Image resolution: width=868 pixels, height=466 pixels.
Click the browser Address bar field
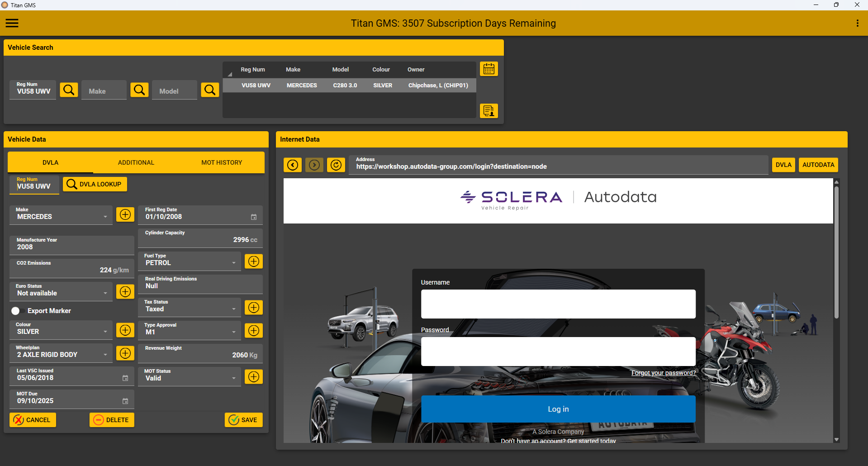tap(559, 165)
